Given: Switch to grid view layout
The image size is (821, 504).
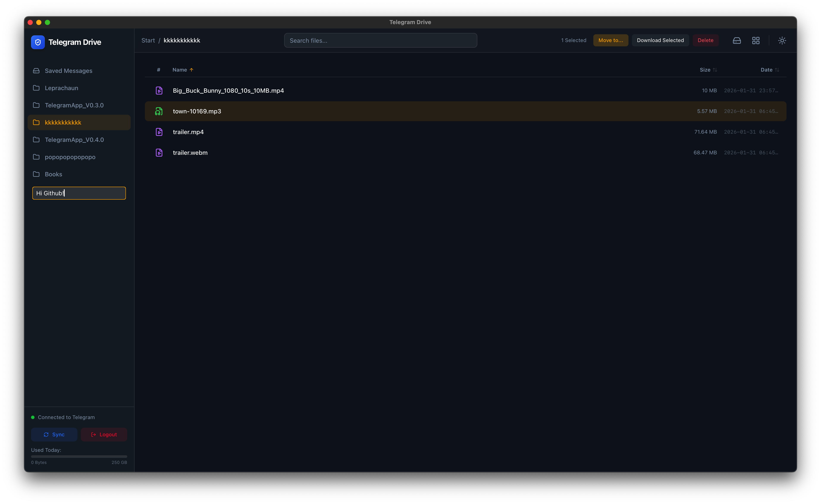Looking at the screenshot, I should [x=756, y=40].
